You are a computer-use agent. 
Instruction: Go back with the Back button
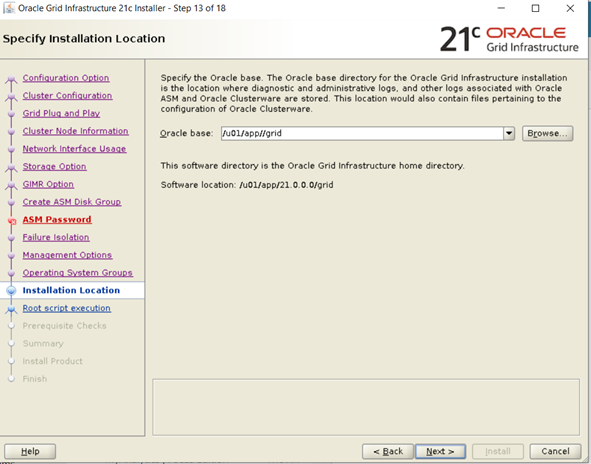tap(388, 452)
